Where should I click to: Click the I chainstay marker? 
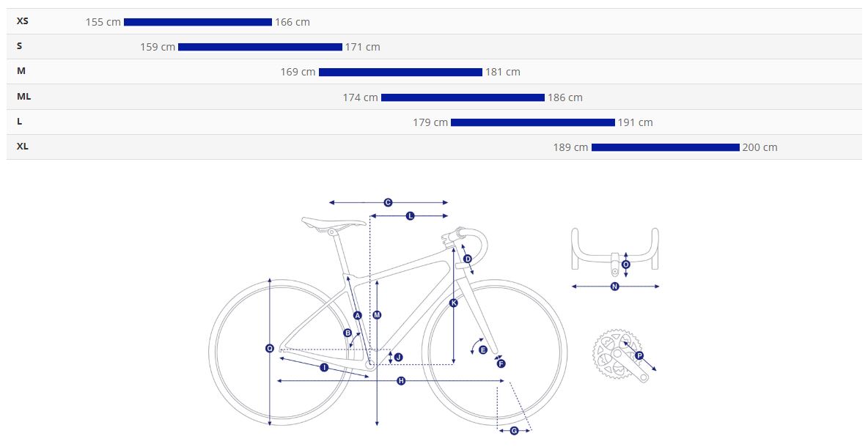click(324, 367)
